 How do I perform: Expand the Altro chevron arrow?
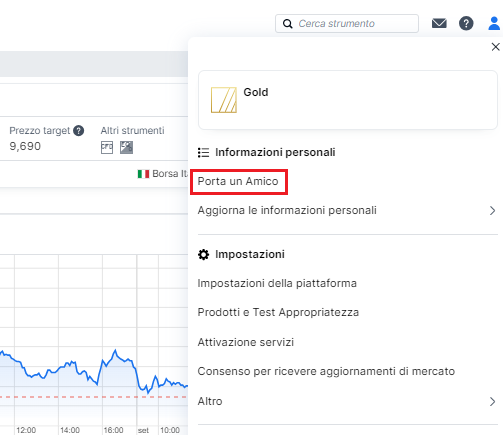click(492, 401)
